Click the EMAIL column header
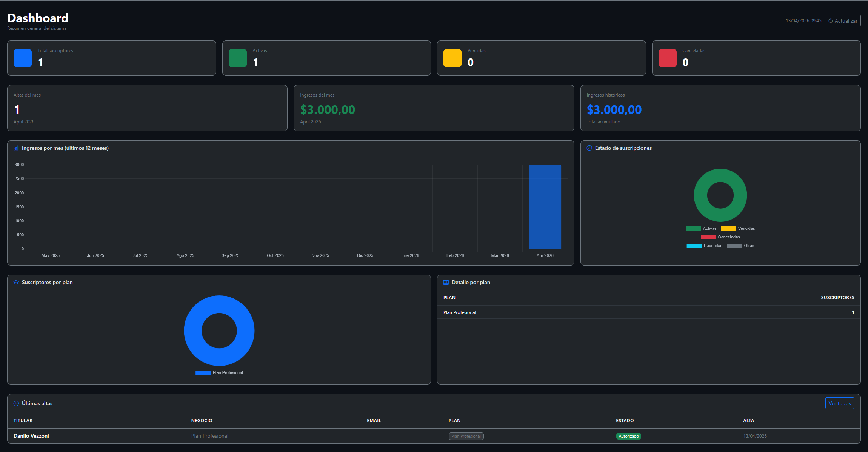The image size is (868, 452). tap(374, 420)
